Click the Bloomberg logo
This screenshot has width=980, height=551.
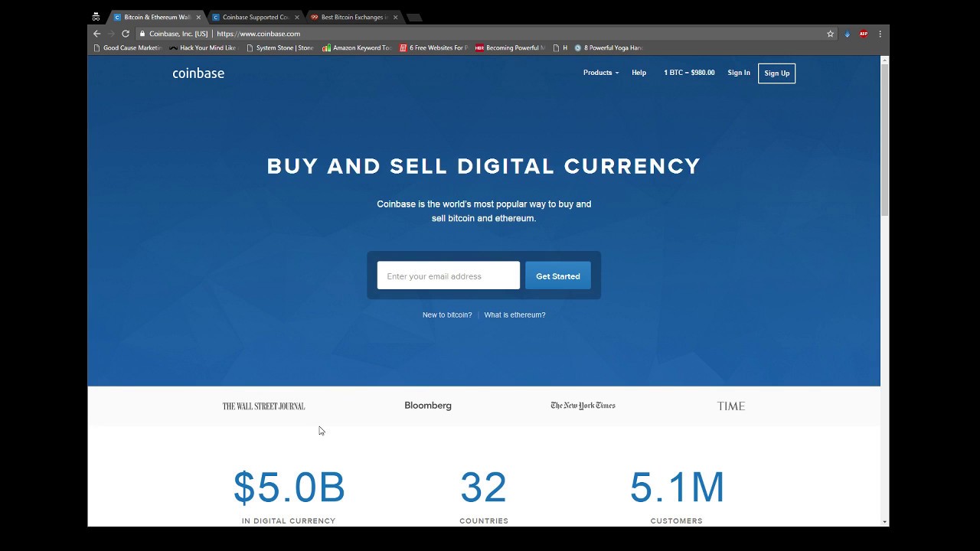click(428, 406)
